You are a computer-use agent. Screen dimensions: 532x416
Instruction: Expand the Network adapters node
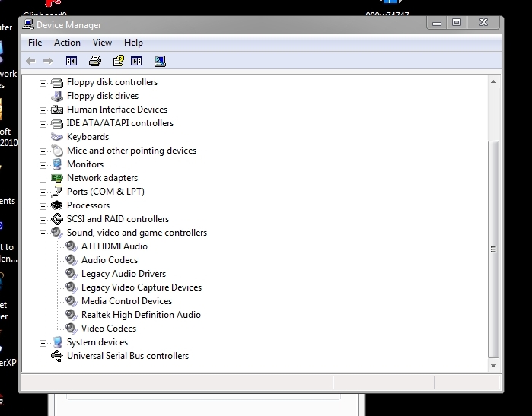(43, 179)
